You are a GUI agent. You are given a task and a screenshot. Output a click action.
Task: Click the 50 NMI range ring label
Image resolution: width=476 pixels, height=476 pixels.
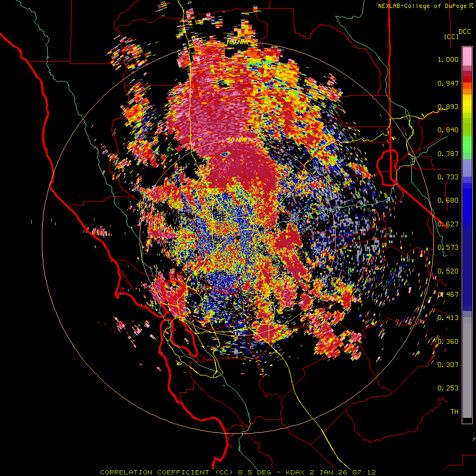(237, 140)
